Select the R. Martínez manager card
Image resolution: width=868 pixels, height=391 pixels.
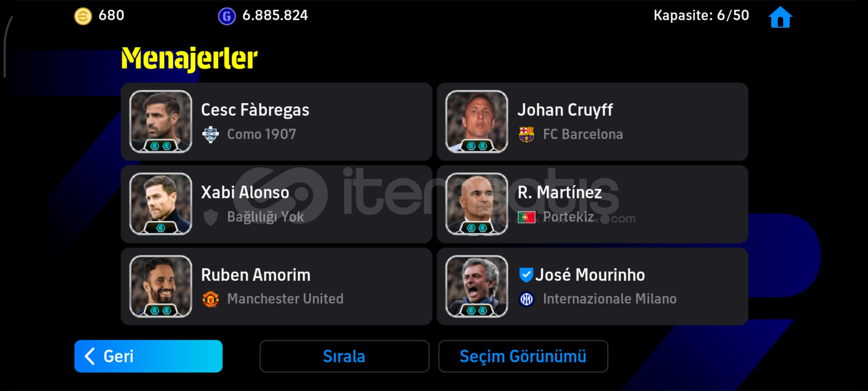coord(592,204)
